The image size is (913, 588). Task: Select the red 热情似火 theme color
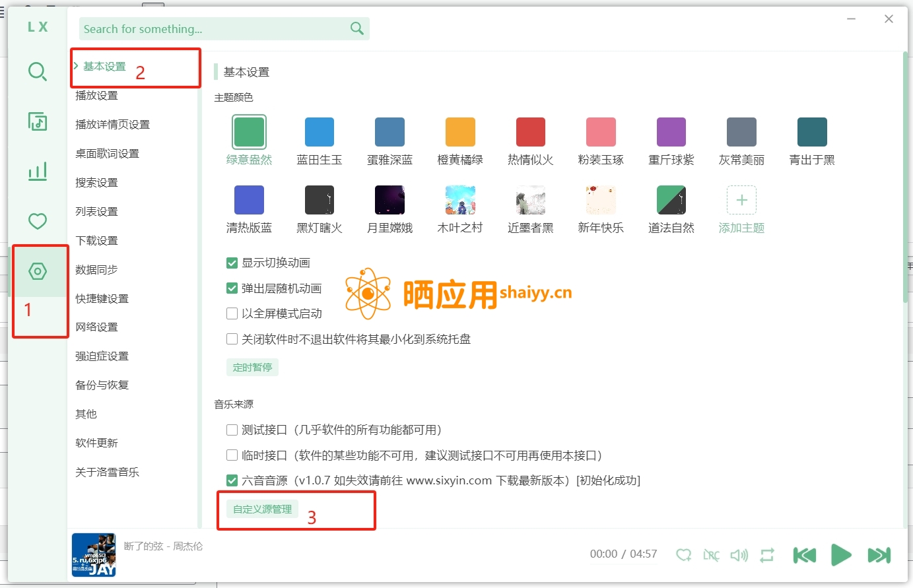point(530,132)
